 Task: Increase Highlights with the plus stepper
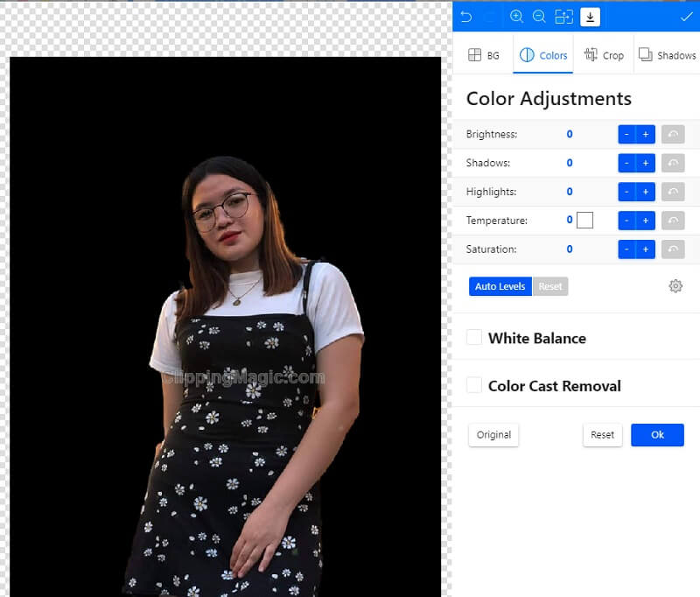[647, 191]
